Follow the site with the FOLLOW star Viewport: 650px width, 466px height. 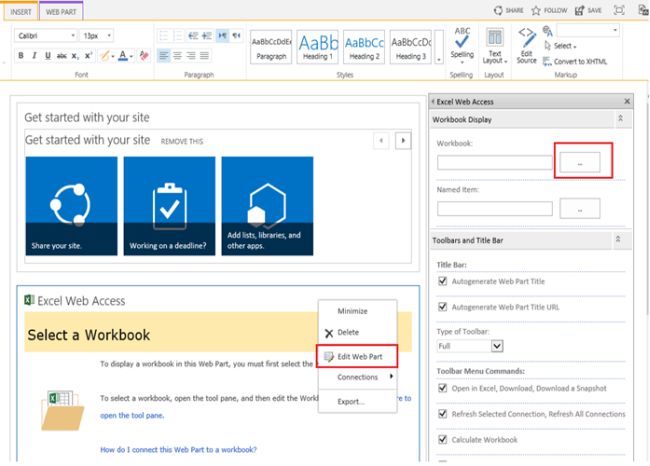click(x=549, y=10)
